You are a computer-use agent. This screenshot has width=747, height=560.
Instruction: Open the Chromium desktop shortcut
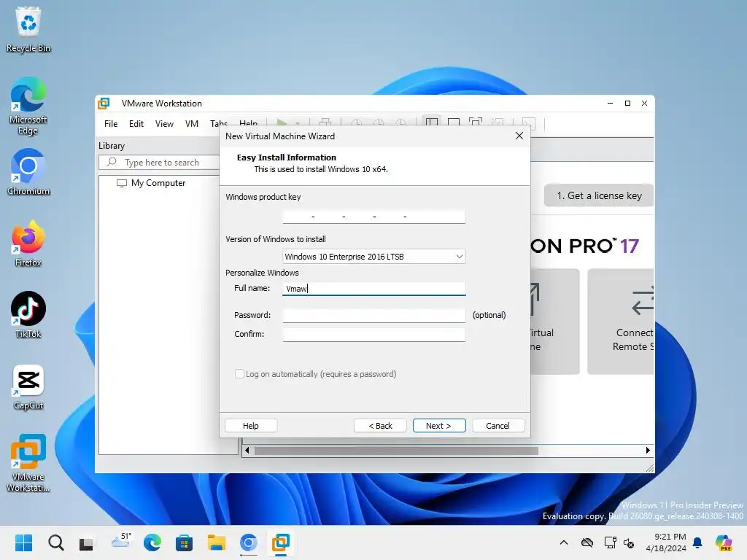28,172
